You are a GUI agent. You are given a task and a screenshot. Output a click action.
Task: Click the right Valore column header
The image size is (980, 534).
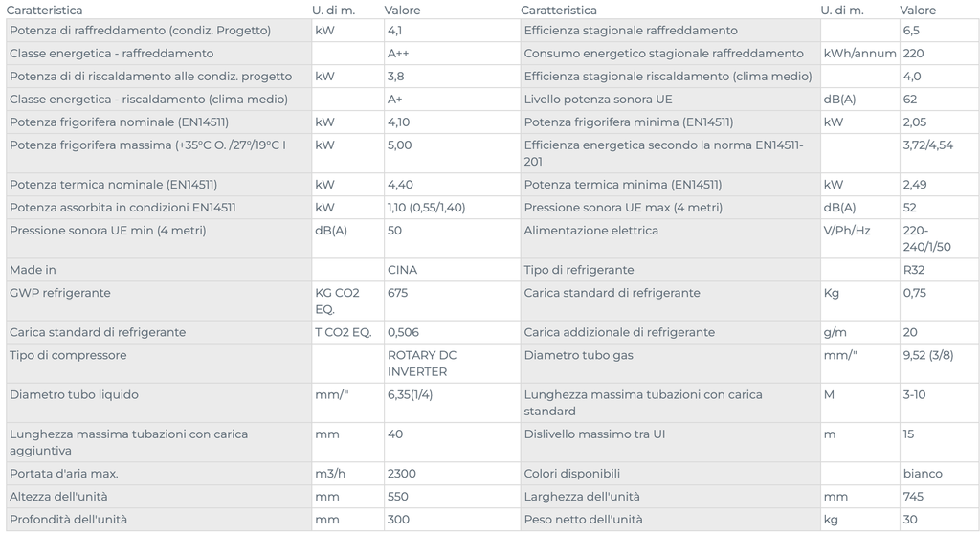(x=918, y=10)
